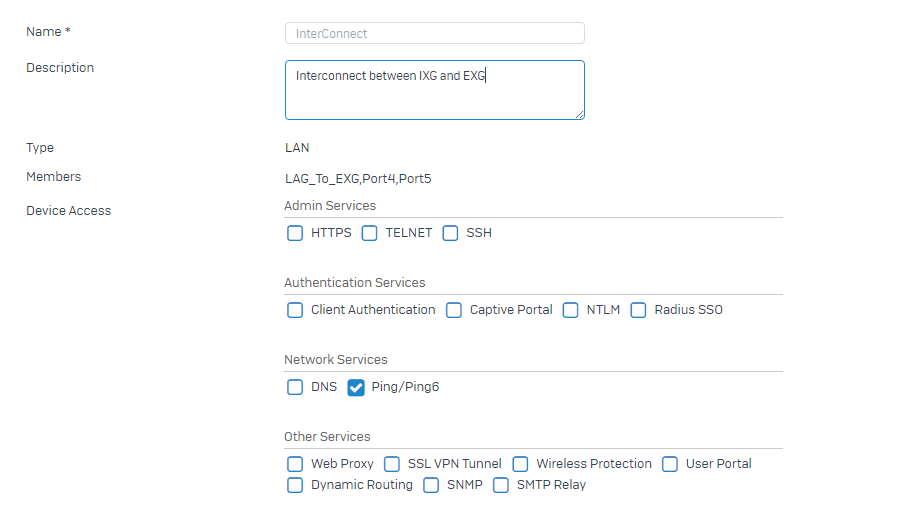Check the Radius SSO box

point(639,311)
